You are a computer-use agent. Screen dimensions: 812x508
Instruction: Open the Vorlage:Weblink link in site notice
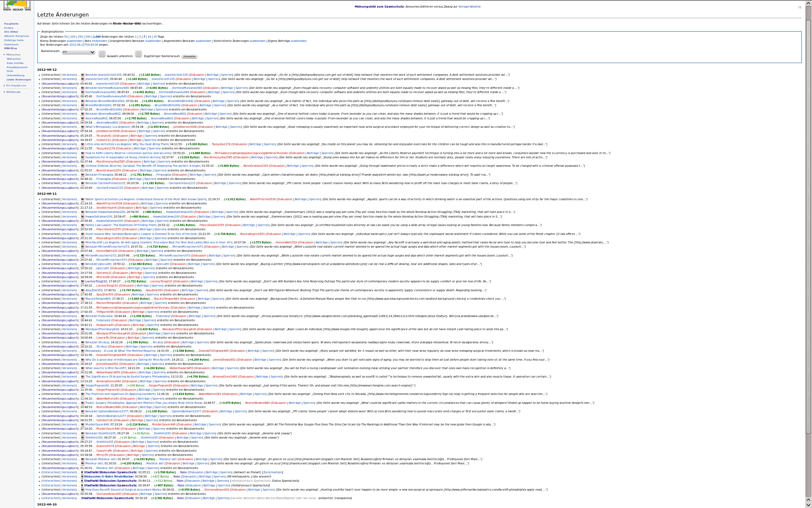(x=469, y=7)
